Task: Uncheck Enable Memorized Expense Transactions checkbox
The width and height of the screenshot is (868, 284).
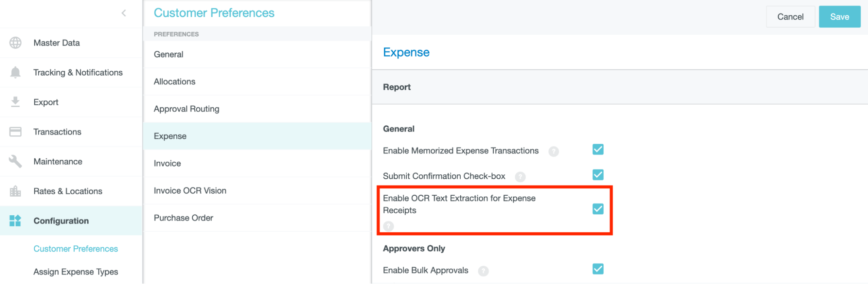Action: click(598, 150)
